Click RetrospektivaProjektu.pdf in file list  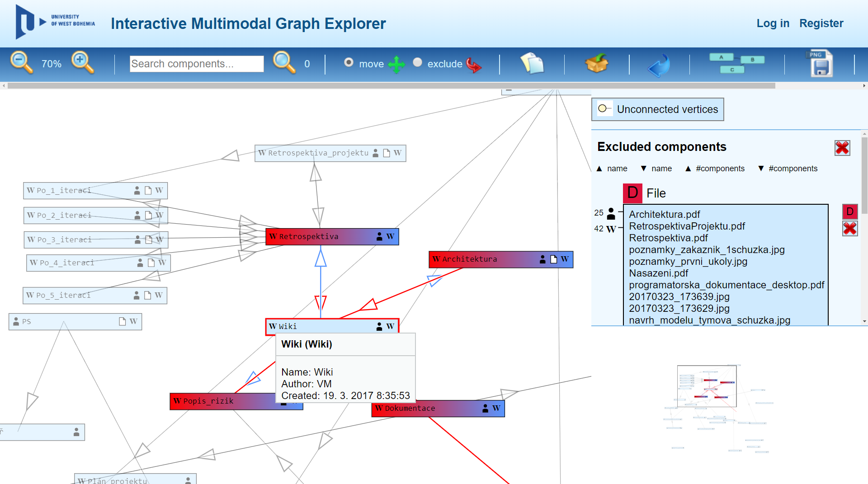tap(687, 226)
